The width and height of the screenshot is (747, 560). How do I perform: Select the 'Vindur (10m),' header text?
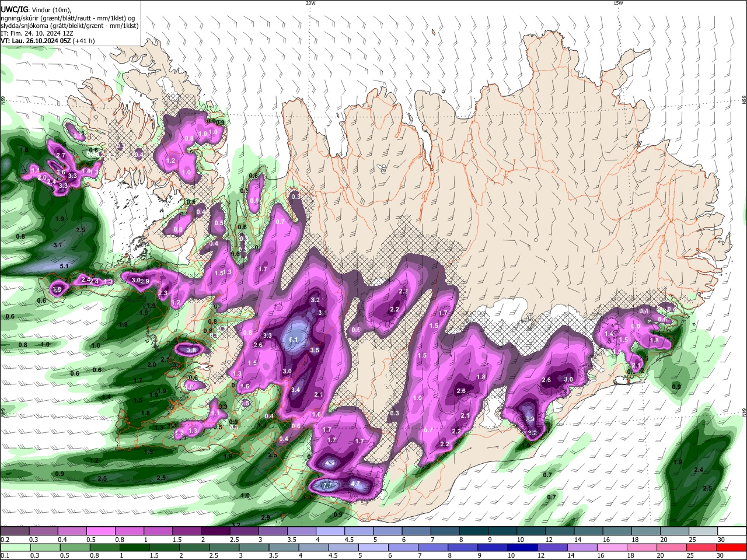pos(53,9)
